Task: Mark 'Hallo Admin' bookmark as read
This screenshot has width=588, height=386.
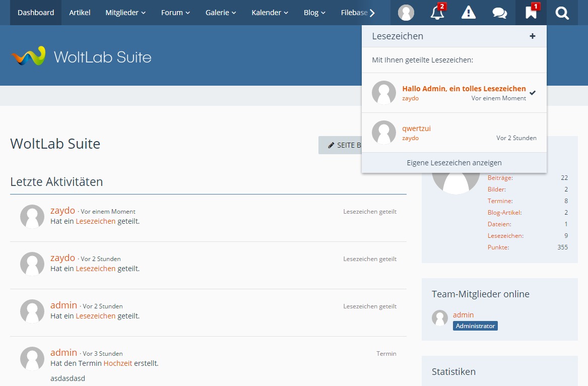Action: (x=533, y=93)
